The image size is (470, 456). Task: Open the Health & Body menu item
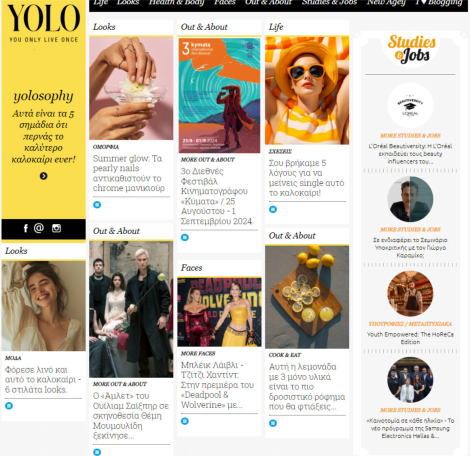pyautogui.click(x=176, y=3)
